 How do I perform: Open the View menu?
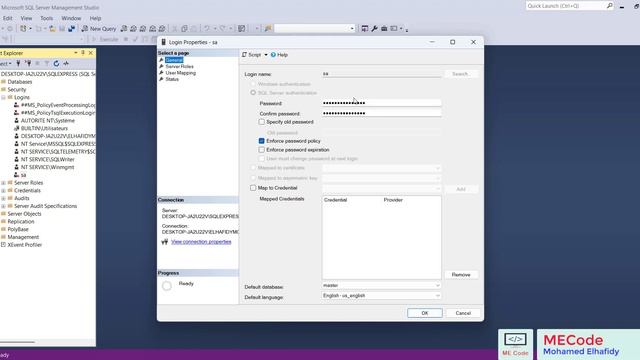(26, 18)
